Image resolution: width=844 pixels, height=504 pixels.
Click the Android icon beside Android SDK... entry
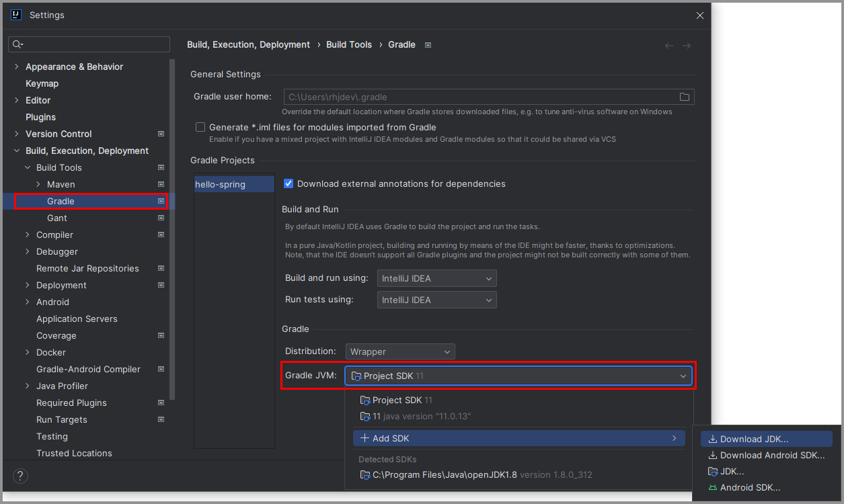click(x=713, y=488)
